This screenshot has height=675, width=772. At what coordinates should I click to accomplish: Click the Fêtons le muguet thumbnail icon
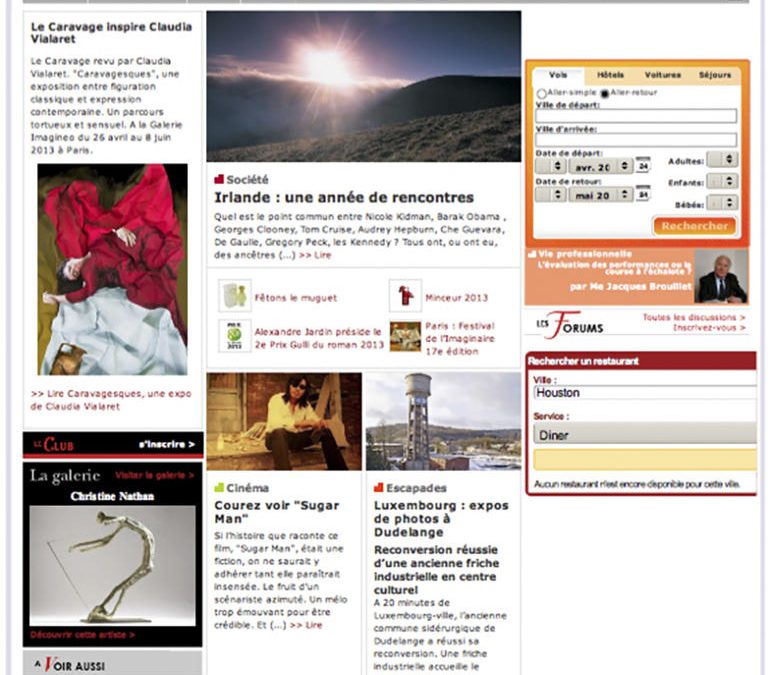click(232, 295)
